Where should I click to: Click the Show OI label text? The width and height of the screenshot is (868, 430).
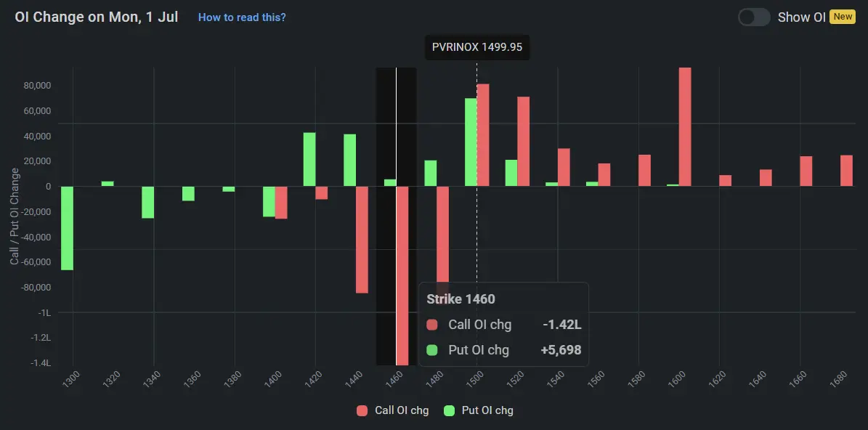pyautogui.click(x=801, y=17)
